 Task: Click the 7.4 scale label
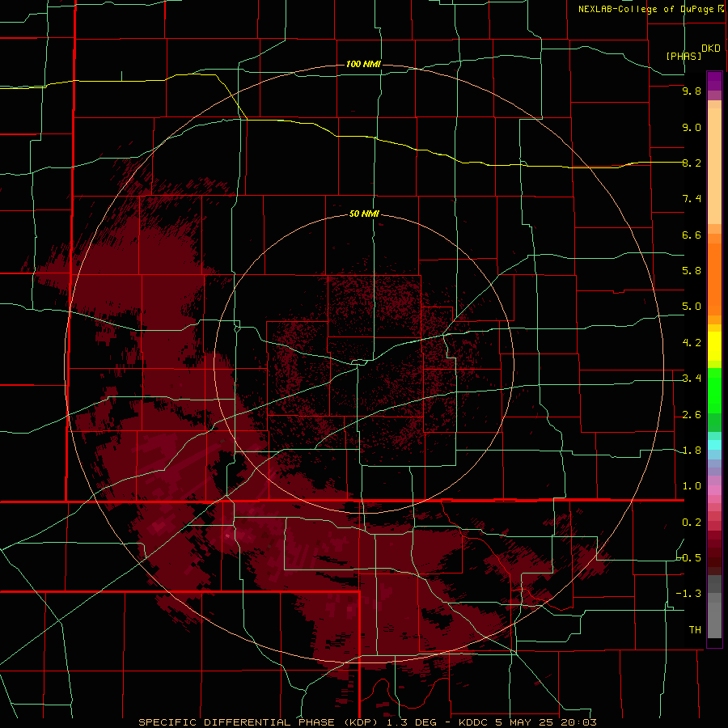click(692, 199)
